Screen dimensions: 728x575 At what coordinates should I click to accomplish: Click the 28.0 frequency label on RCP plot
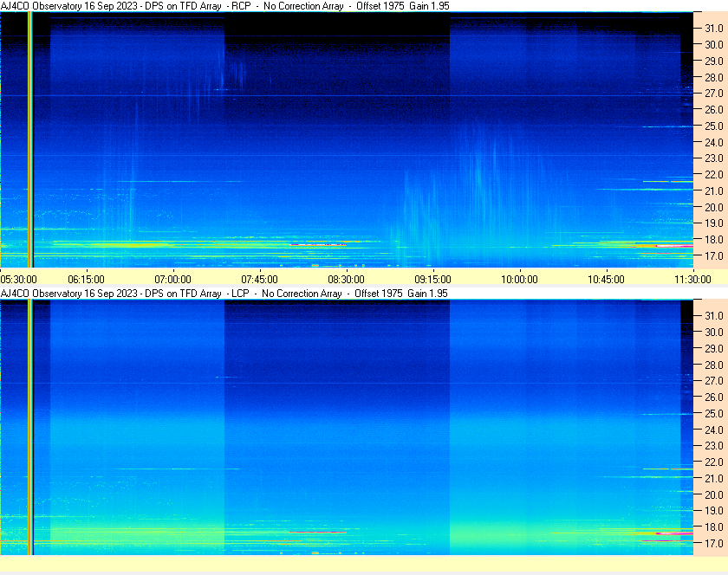[714, 77]
